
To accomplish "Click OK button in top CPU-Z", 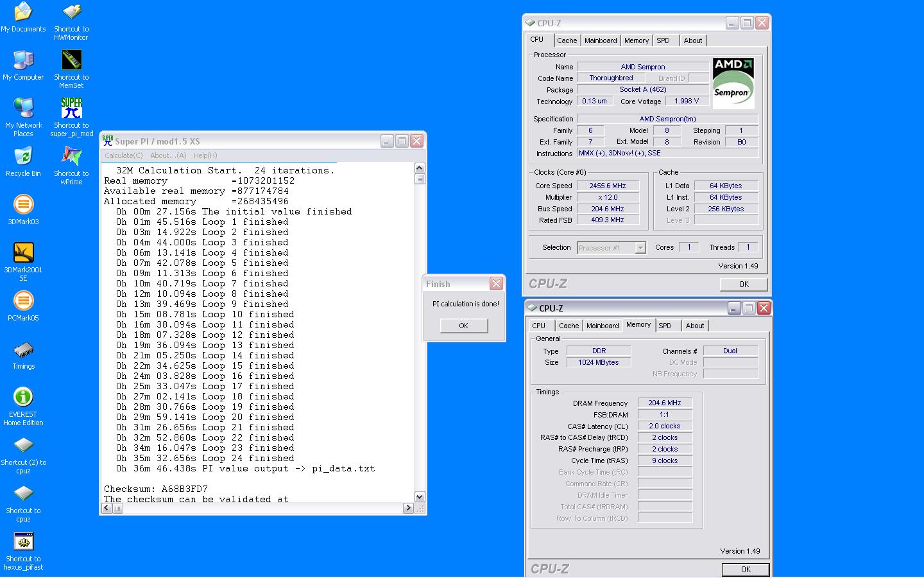I will 744,284.
